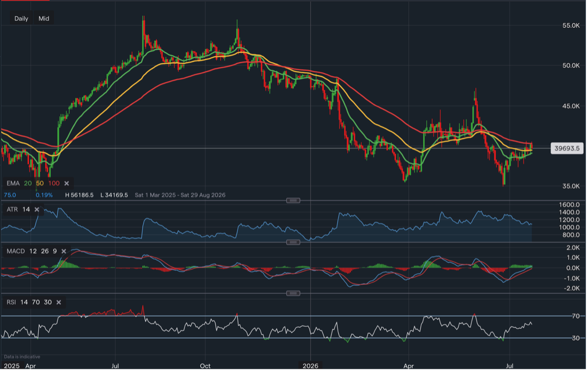The image size is (588, 370).
Task: Open ATR indicator settings via its label
Action: (x=12, y=209)
